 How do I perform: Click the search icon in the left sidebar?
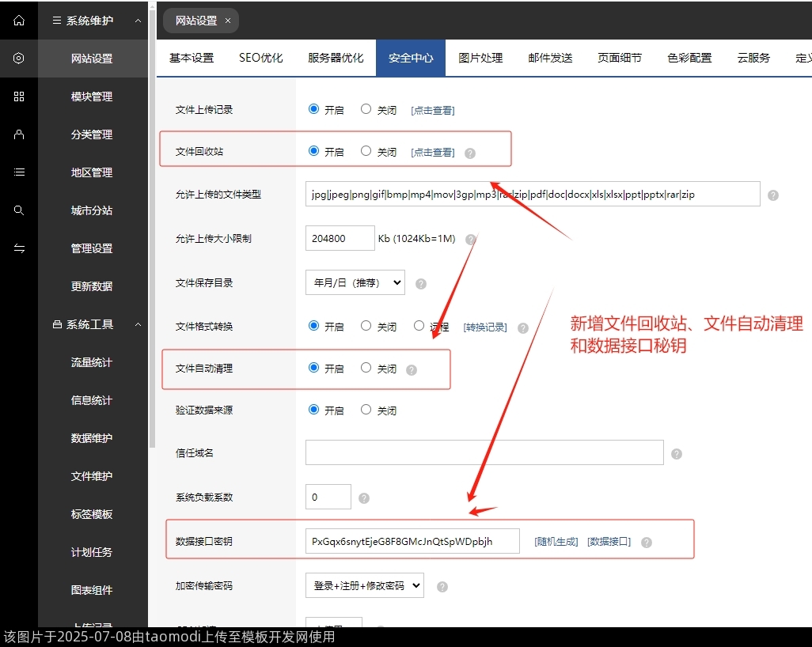19,210
